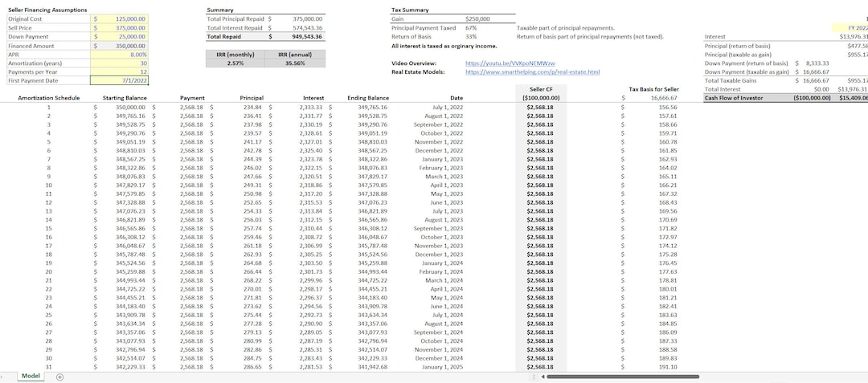
Task: Select the APR cell showing 8.00%
Action: (119, 55)
